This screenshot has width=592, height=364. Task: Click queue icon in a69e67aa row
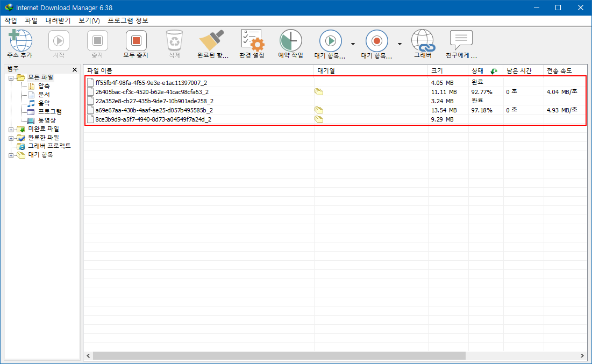tap(319, 110)
